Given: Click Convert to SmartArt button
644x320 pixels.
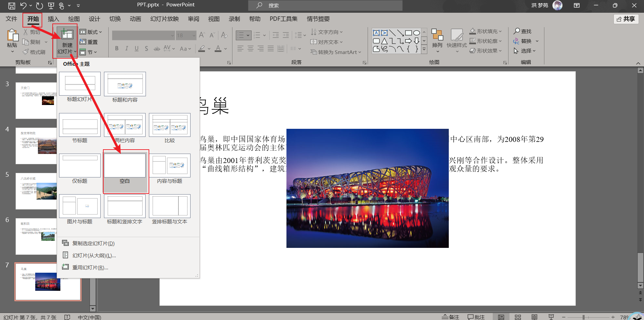Looking at the screenshot, I should pos(335,52).
